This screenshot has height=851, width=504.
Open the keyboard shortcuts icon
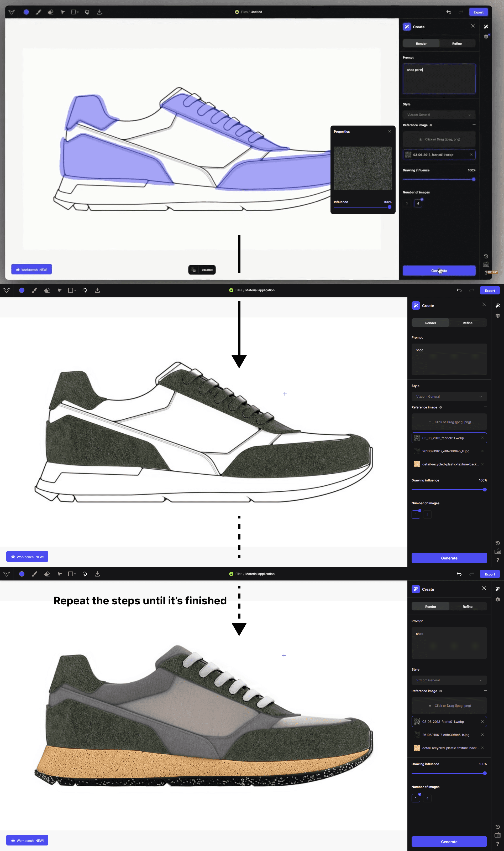click(486, 264)
